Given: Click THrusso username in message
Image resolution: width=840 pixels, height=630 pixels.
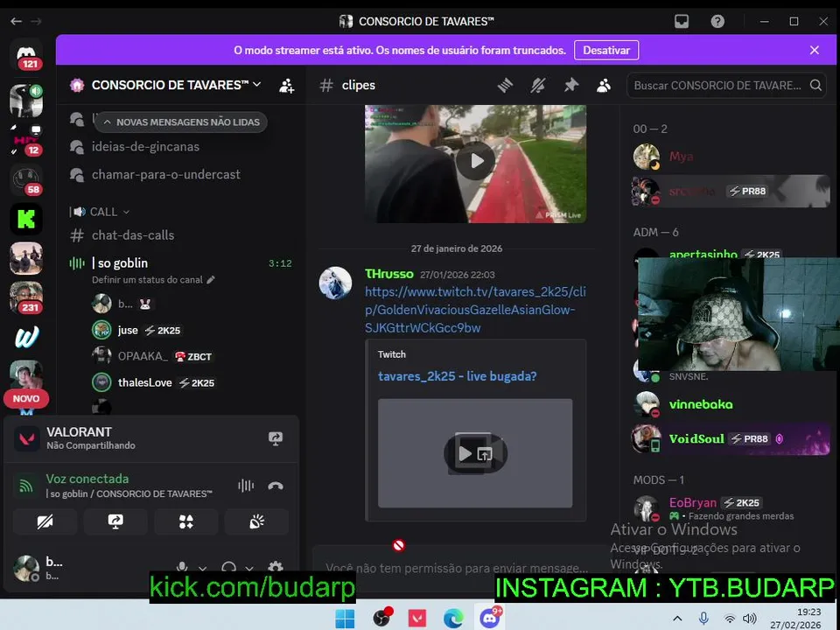Looking at the screenshot, I should [x=388, y=274].
